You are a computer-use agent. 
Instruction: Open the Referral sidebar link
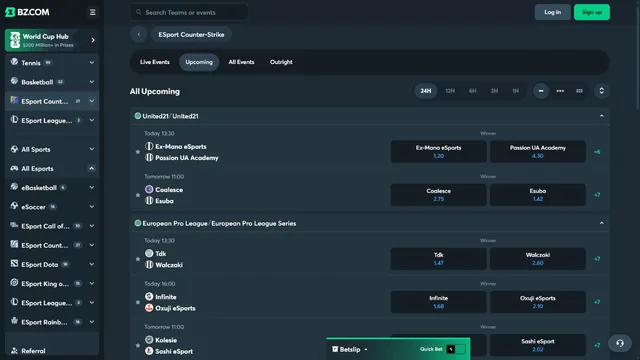pos(33,351)
